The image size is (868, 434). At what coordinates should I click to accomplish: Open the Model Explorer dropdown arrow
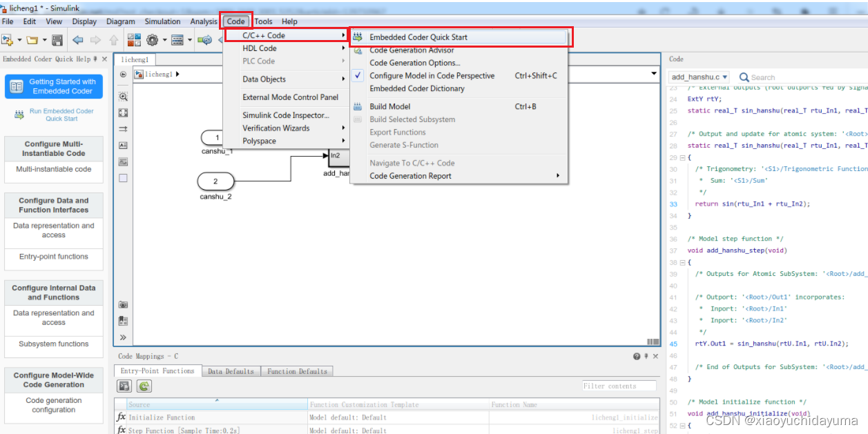tap(189, 40)
